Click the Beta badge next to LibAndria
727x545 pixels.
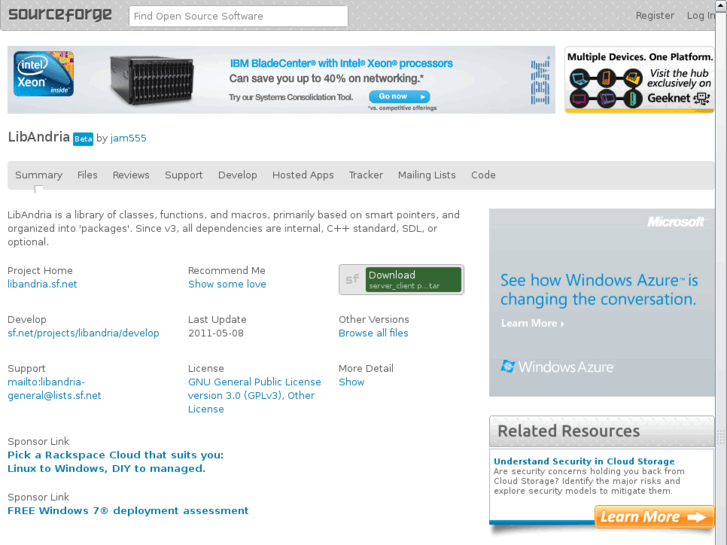coord(83,139)
